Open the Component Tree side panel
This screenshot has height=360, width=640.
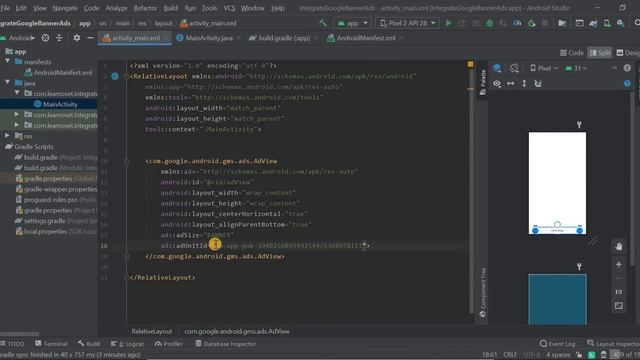[x=483, y=292]
